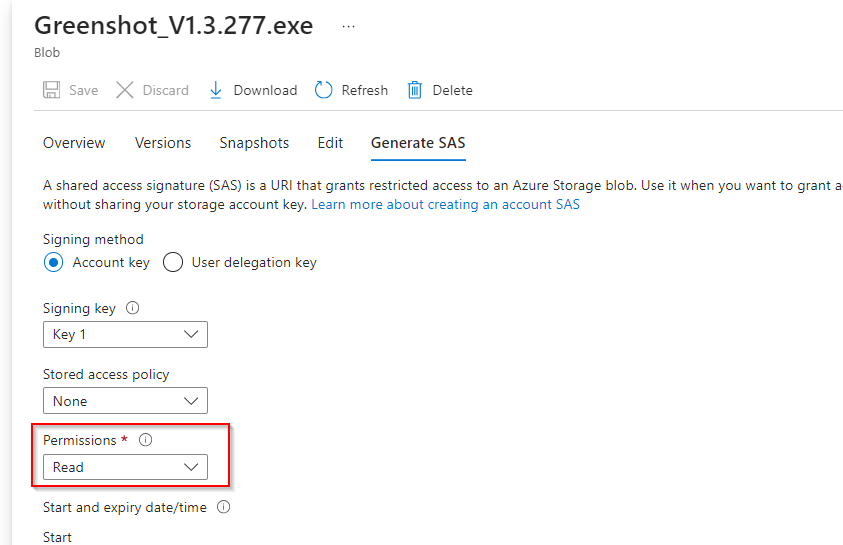Open the Stored access policy dropdown
Screen dimensions: 843x545
pyautogui.click(x=125, y=401)
